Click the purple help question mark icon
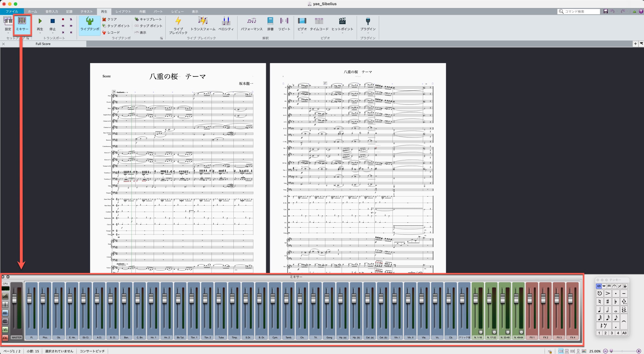 click(641, 11)
